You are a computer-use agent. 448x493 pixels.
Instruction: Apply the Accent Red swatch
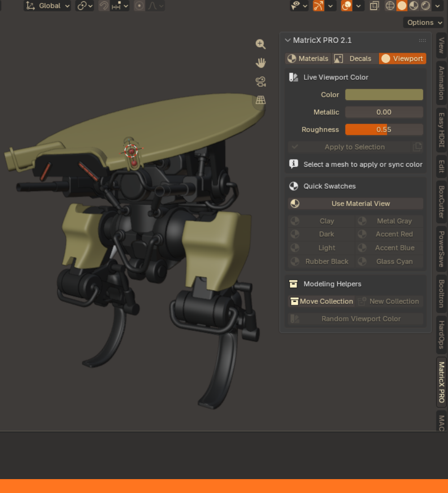pyautogui.click(x=389, y=234)
